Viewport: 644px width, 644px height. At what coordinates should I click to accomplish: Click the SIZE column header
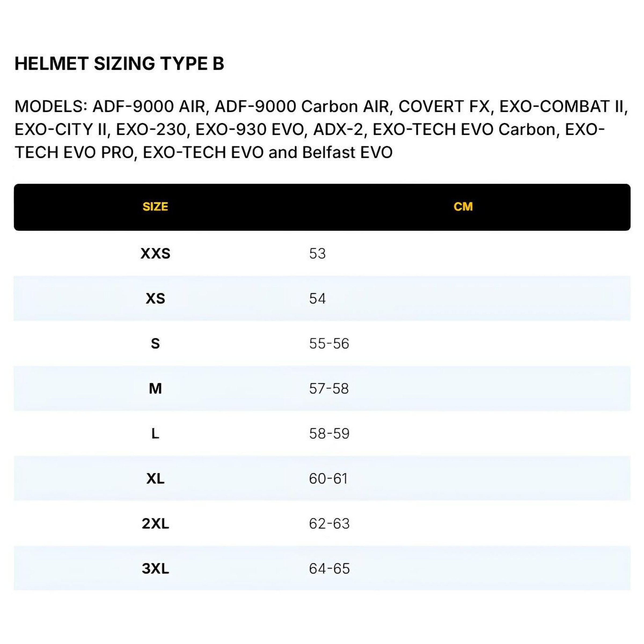pyautogui.click(x=155, y=207)
